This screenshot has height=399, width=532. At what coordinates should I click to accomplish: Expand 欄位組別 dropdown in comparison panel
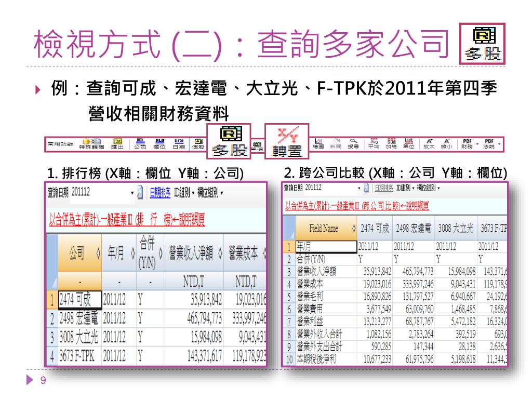(x=428, y=188)
